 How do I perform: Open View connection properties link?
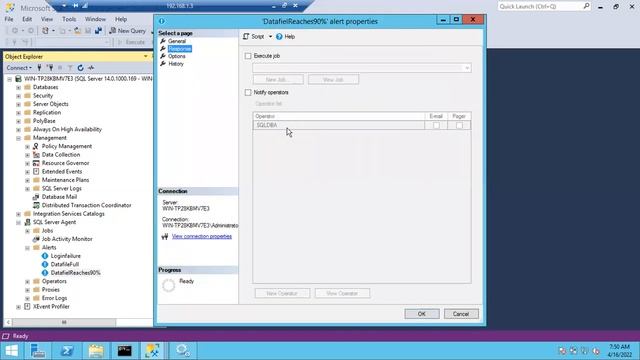coord(202,237)
